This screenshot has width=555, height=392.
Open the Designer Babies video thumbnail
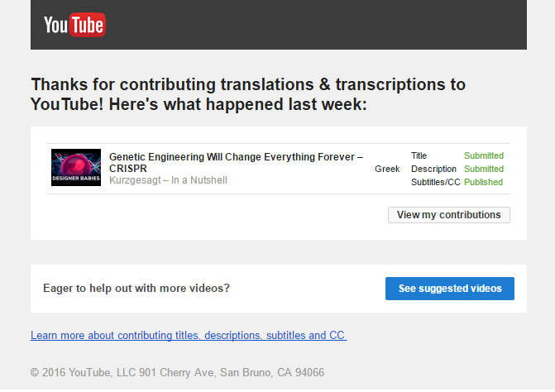[x=76, y=167]
